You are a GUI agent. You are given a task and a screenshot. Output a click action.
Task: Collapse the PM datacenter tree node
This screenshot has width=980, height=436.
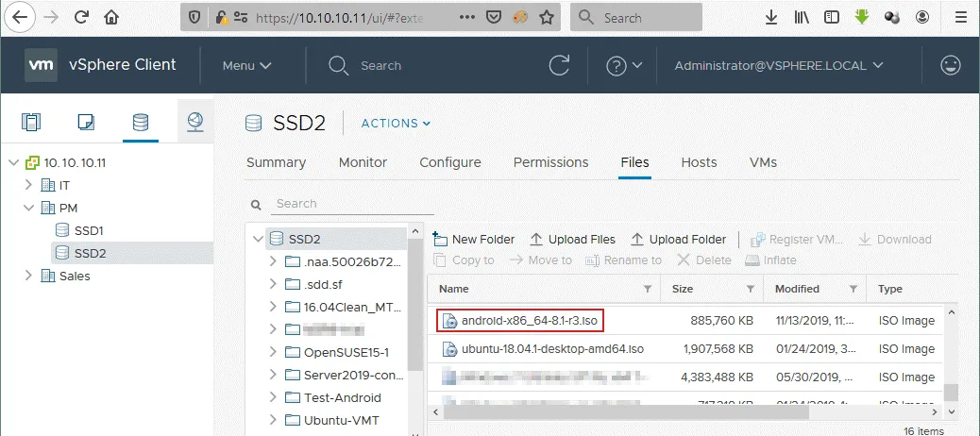pos(26,208)
